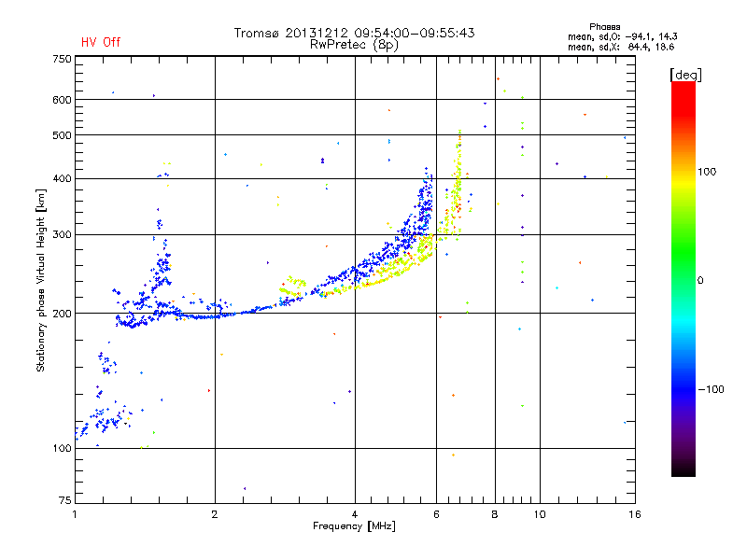This screenshot has width=747, height=560.
Task: Select the mean, sd,O: -94.1, 14.3 line
Action: (622, 36)
